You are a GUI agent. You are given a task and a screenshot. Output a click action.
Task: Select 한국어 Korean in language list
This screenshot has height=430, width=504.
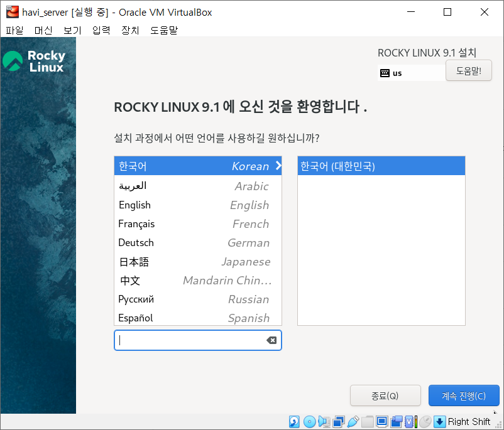198,166
